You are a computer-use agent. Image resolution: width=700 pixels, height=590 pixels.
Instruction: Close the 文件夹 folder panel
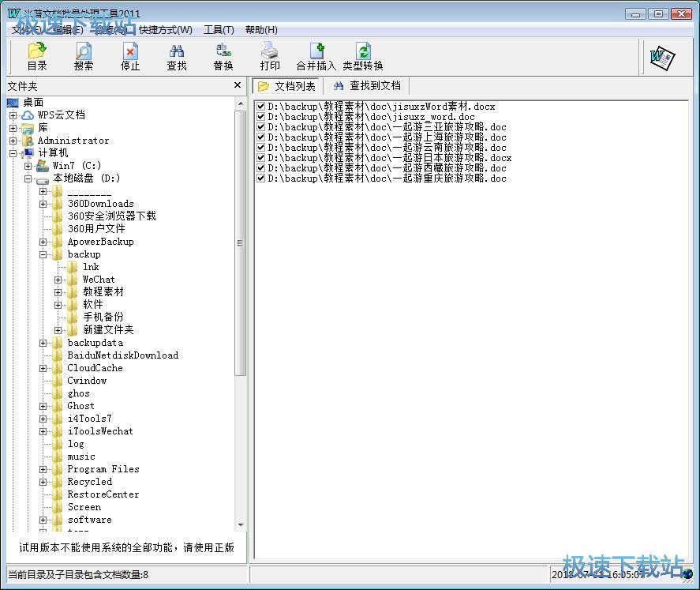(x=238, y=85)
